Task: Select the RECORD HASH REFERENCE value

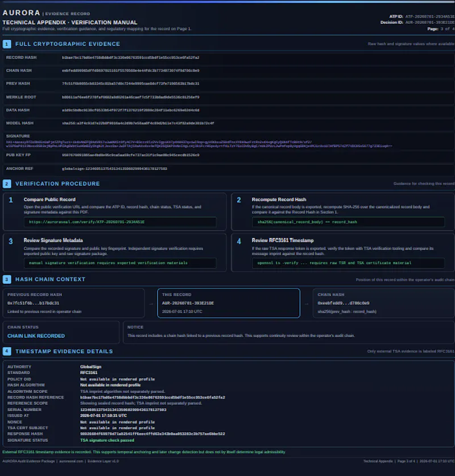Action: pos(152,398)
